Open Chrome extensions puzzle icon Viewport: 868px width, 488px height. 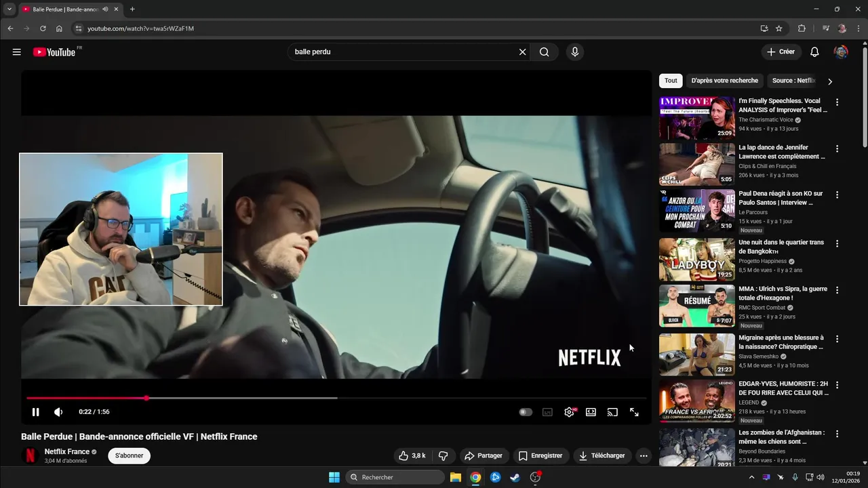pos(802,28)
